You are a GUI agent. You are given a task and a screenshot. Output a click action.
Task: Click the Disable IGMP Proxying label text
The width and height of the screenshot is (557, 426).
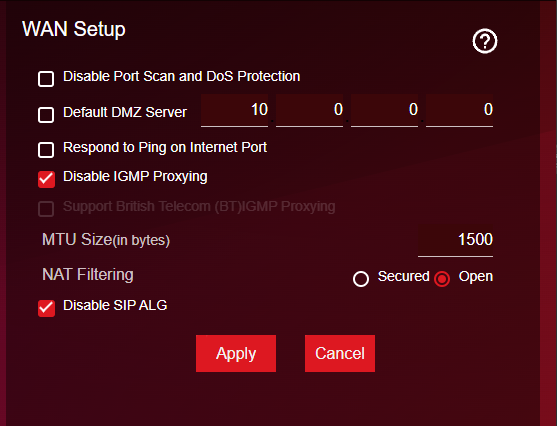[x=135, y=177]
